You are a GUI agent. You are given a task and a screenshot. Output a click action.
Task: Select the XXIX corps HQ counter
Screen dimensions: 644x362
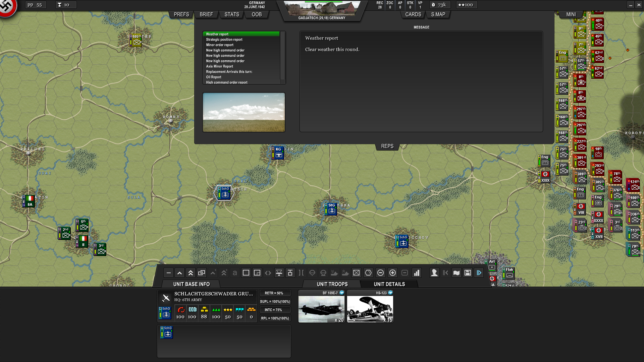point(545,177)
